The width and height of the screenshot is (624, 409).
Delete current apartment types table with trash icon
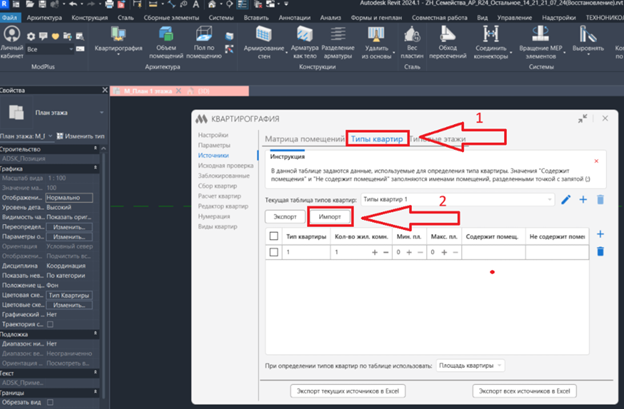pos(600,200)
